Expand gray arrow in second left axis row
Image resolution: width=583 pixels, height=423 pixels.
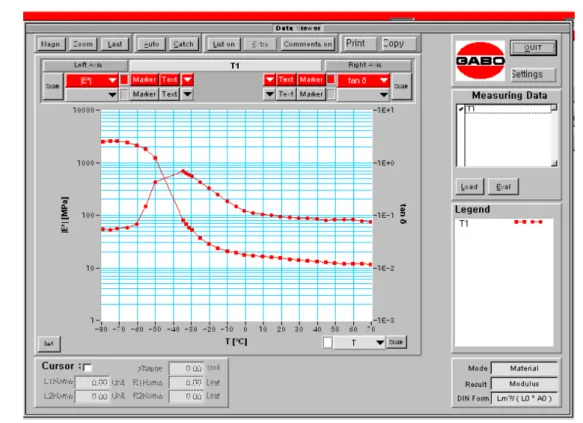coord(187,94)
